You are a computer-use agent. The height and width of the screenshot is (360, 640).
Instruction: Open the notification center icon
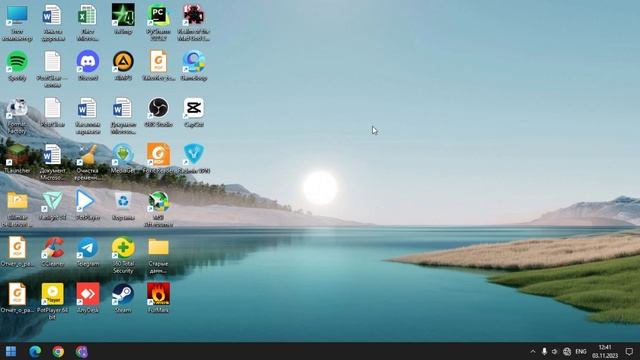(x=629, y=351)
